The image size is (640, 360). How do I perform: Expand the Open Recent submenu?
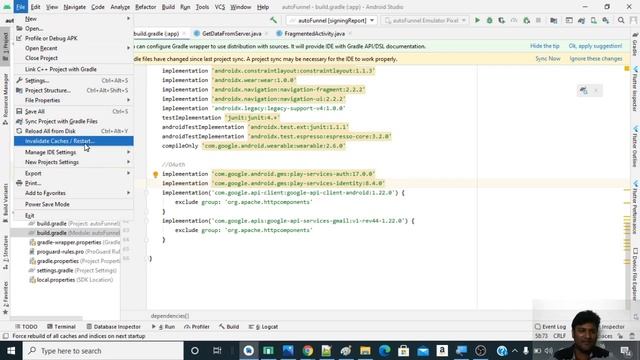[x=73, y=48]
